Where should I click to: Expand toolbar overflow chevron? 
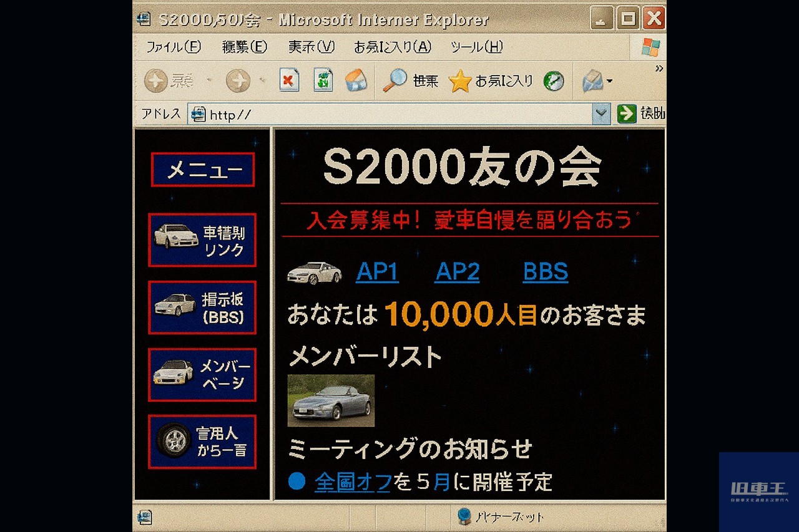(x=659, y=69)
